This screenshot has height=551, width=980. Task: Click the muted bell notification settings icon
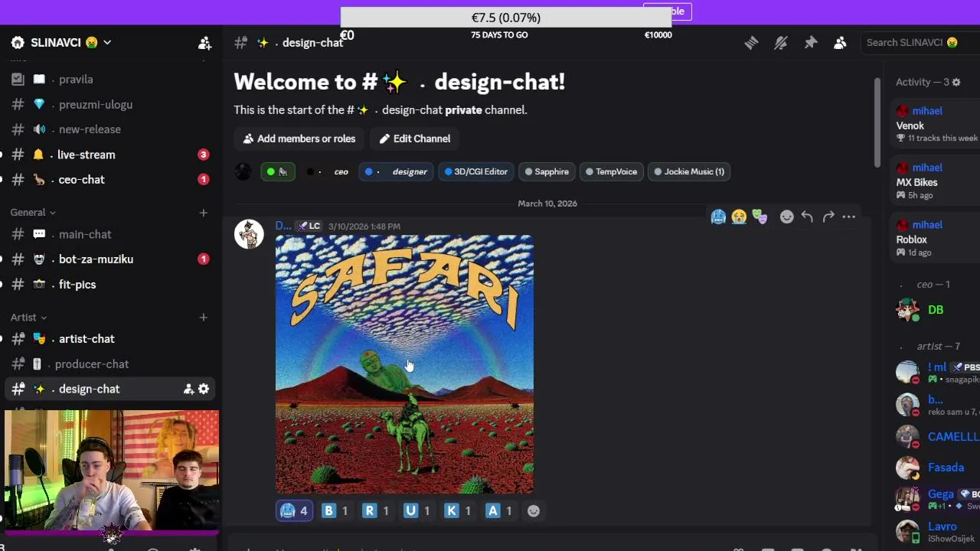pyautogui.click(x=780, y=43)
